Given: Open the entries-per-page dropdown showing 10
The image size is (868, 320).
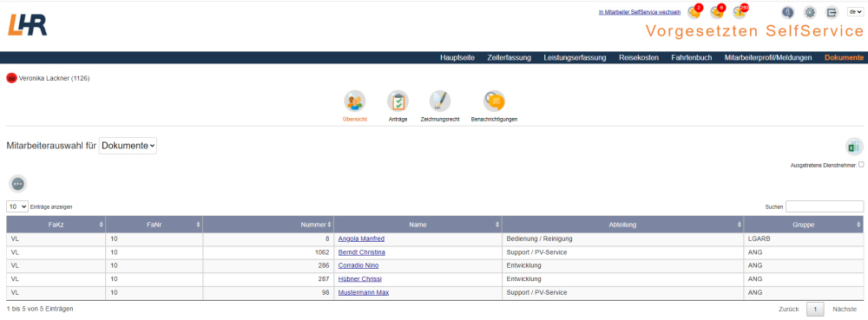Looking at the screenshot, I should tap(17, 206).
